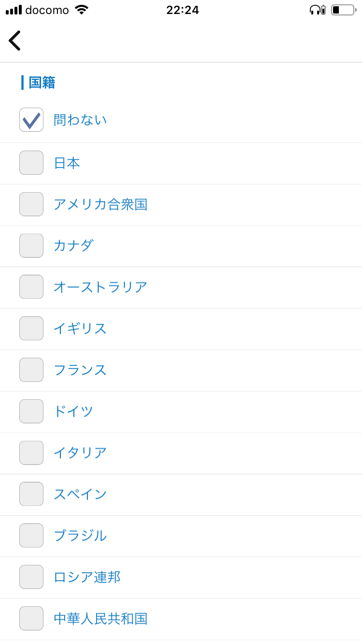This screenshot has width=362, height=644.
Task: Check the 日本 checkbox
Action: (31, 163)
